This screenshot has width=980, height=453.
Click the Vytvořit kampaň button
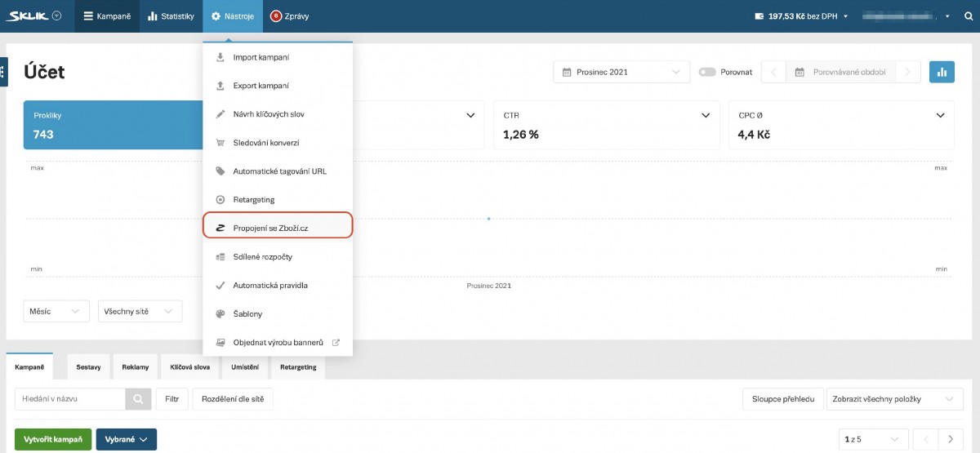pyautogui.click(x=53, y=439)
